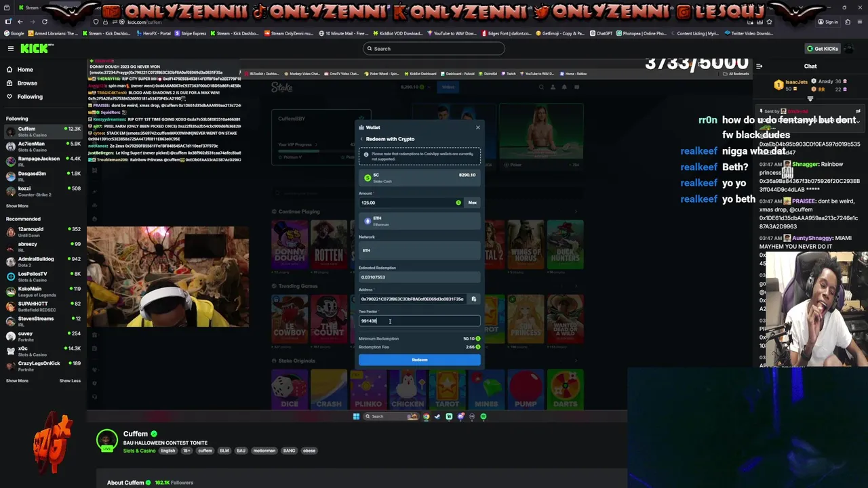This screenshot has height=488, width=868.
Task: Go back from Redeem with Crypto
Action: click(361, 139)
